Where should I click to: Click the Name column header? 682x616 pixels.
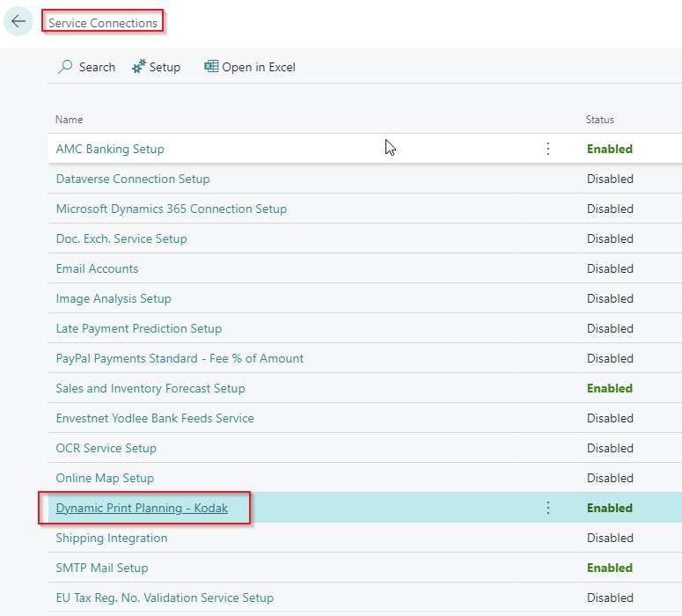coord(69,120)
